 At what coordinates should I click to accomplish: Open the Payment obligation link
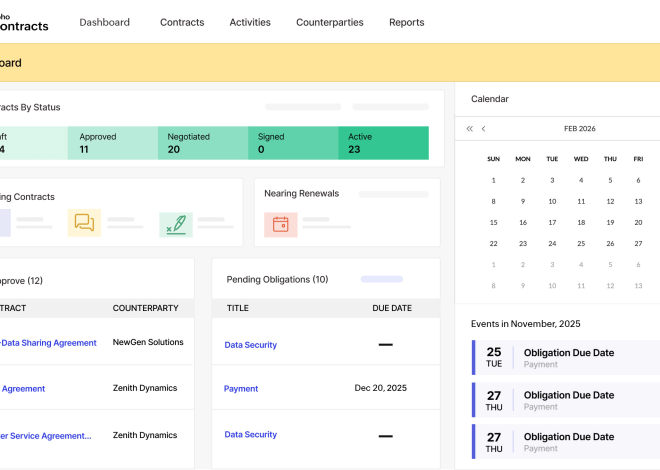(x=241, y=389)
